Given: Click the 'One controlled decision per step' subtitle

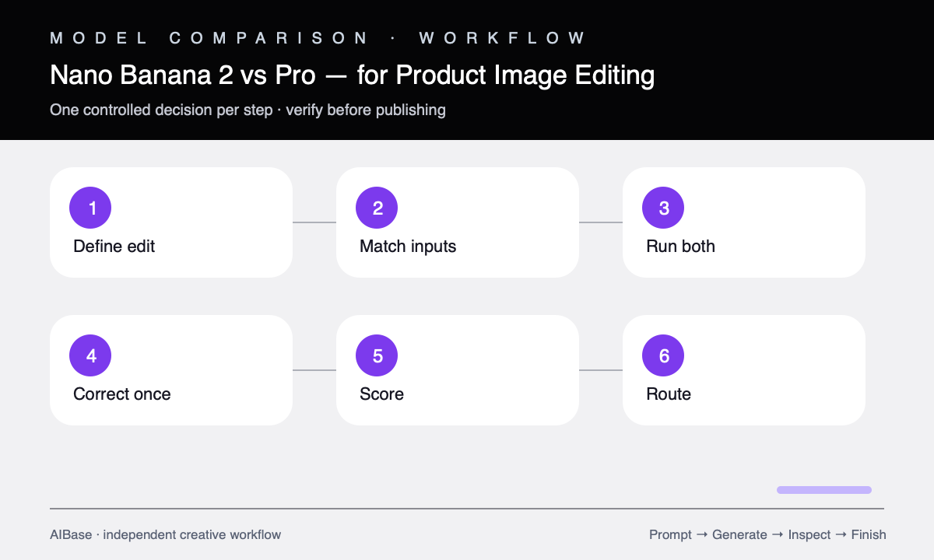Looking at the screenshot, I should (x=248, y=110).
